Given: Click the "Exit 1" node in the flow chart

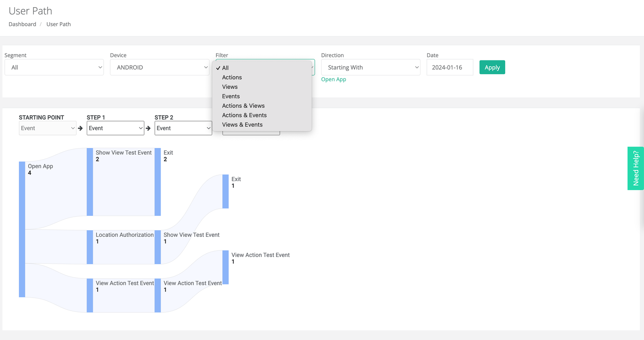Looking at the screenshot, I should [225, 191].
